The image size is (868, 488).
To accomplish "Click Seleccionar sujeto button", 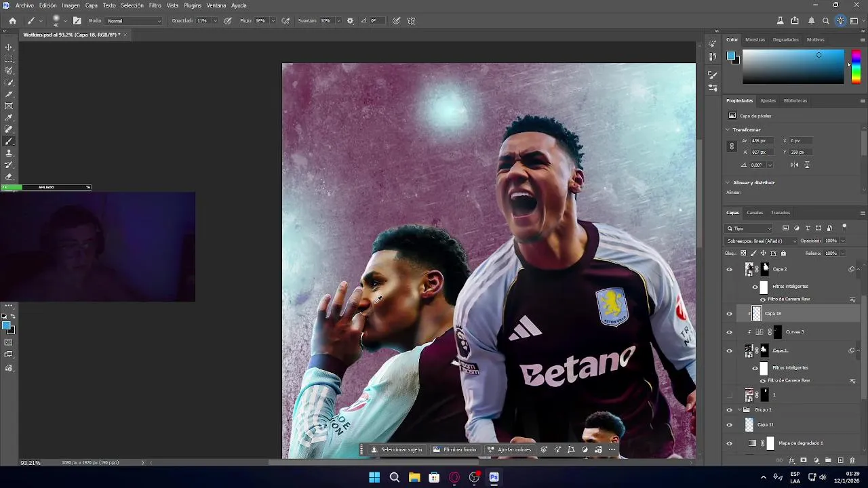I will point(397,449).
